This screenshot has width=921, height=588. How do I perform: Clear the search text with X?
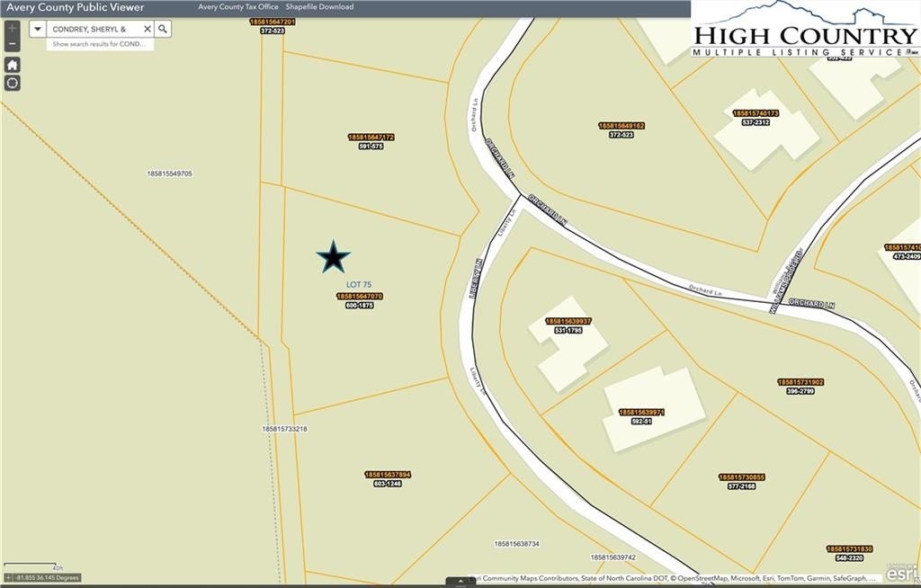coord(148,29)
